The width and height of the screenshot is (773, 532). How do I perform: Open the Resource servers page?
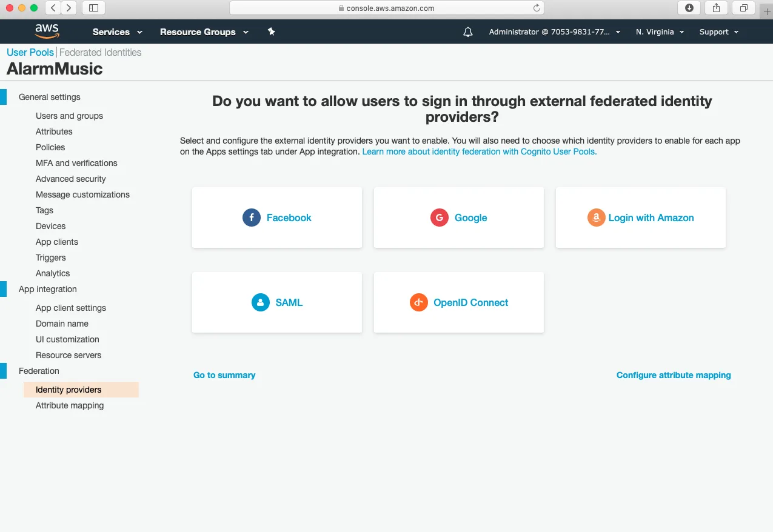(x=69, y=355)
